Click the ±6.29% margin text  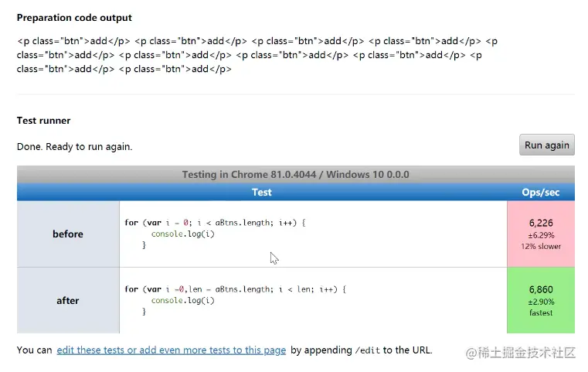point(541,235)
